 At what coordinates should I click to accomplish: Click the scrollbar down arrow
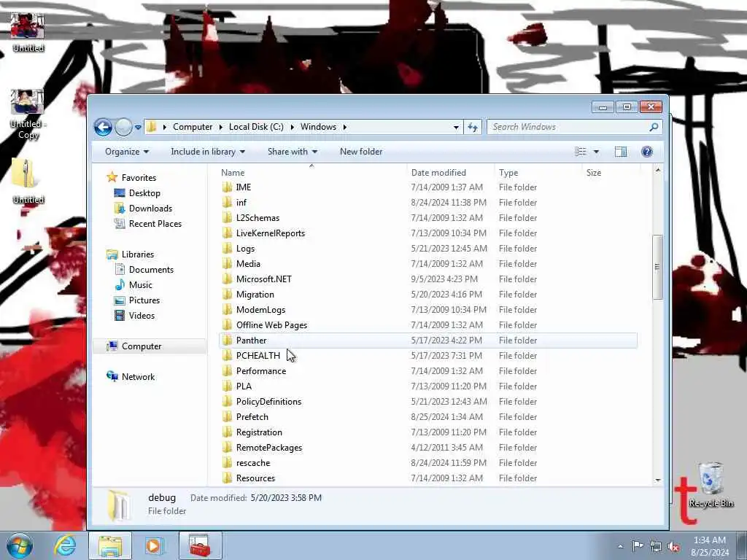(657, 481)
